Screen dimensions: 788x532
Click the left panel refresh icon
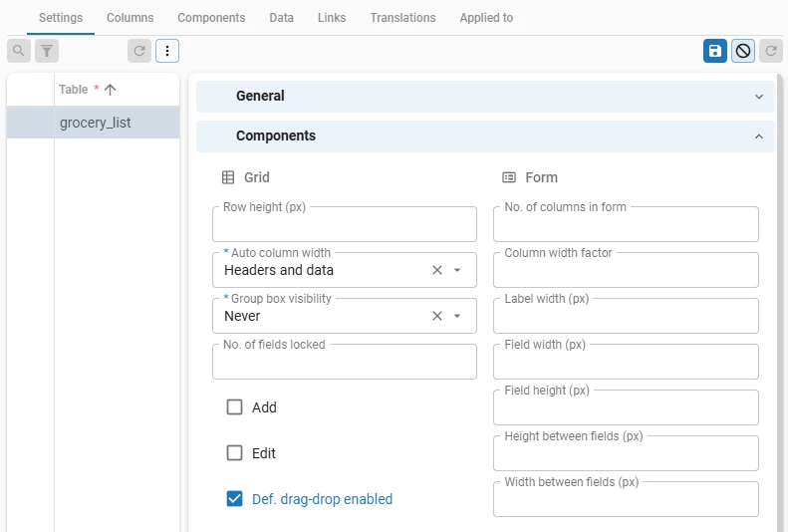(139, 51)
